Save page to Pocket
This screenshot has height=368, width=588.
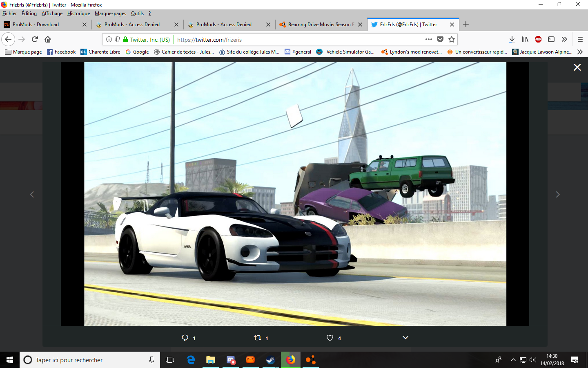440,39
